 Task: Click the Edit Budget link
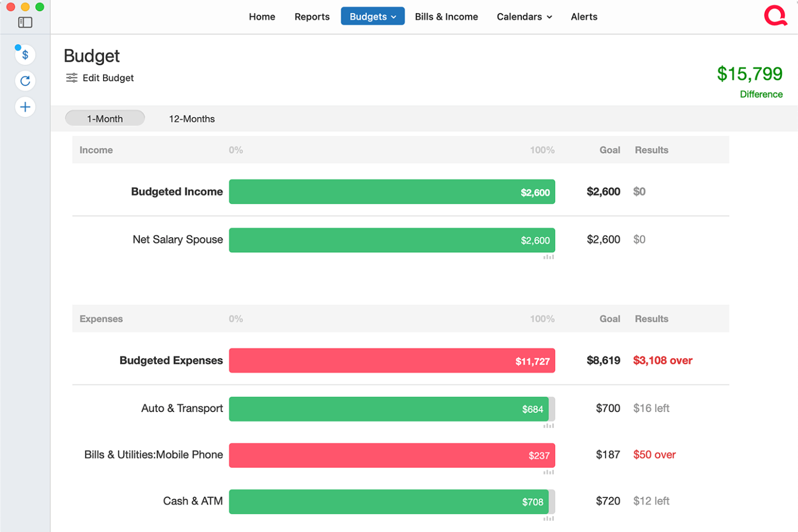(x=108, y=78)
